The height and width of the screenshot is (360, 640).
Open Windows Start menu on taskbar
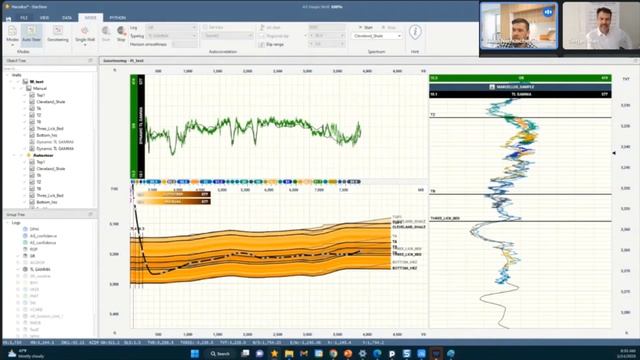click(195, 353)
